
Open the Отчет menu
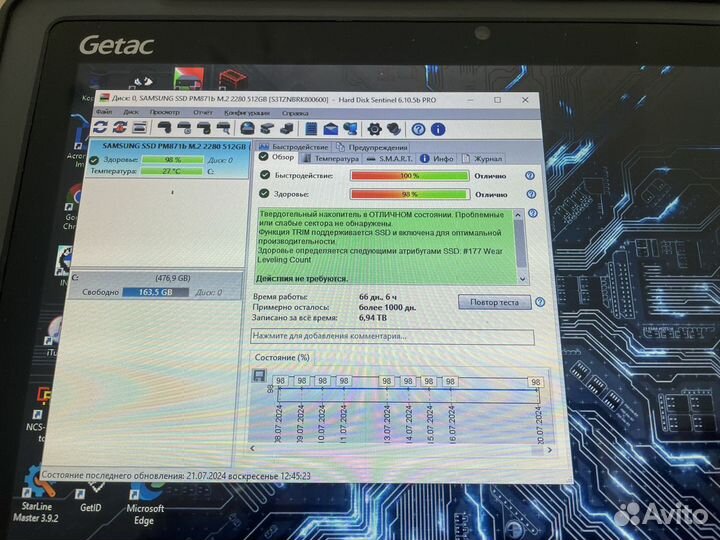click(202, 112)
